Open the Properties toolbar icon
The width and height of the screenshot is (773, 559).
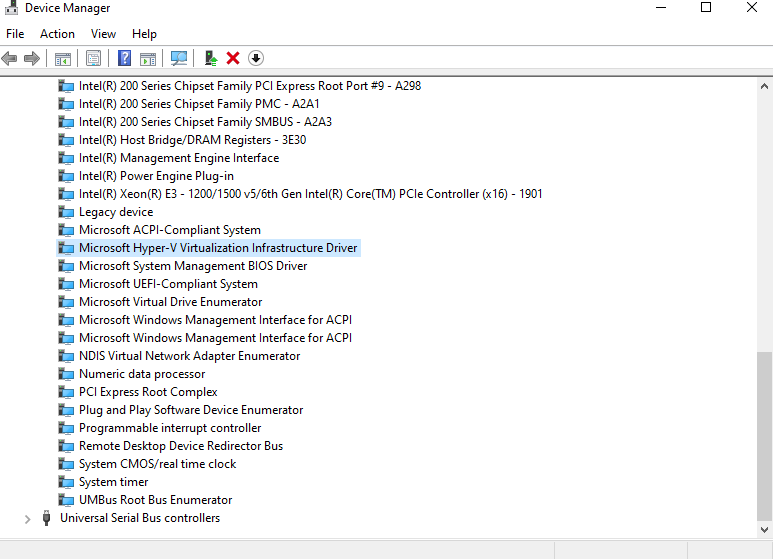93,59
